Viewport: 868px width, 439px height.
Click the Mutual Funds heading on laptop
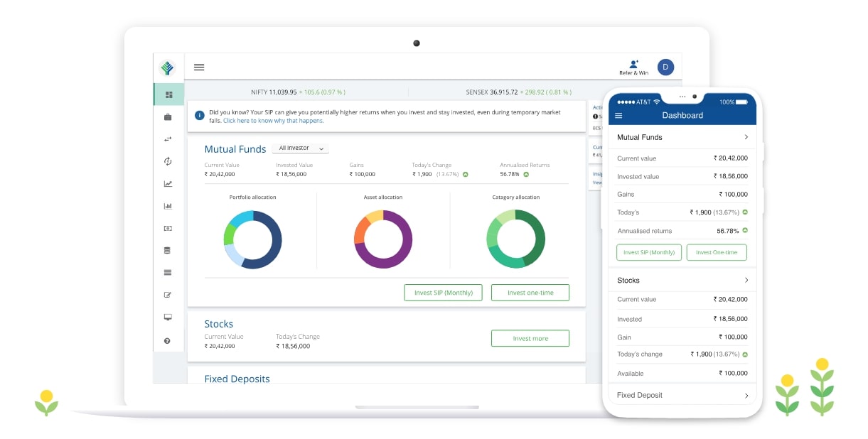point(235,149)
